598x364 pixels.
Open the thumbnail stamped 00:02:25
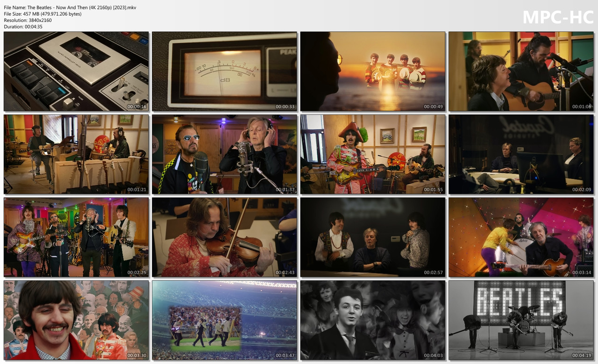[x=76, y=237]
